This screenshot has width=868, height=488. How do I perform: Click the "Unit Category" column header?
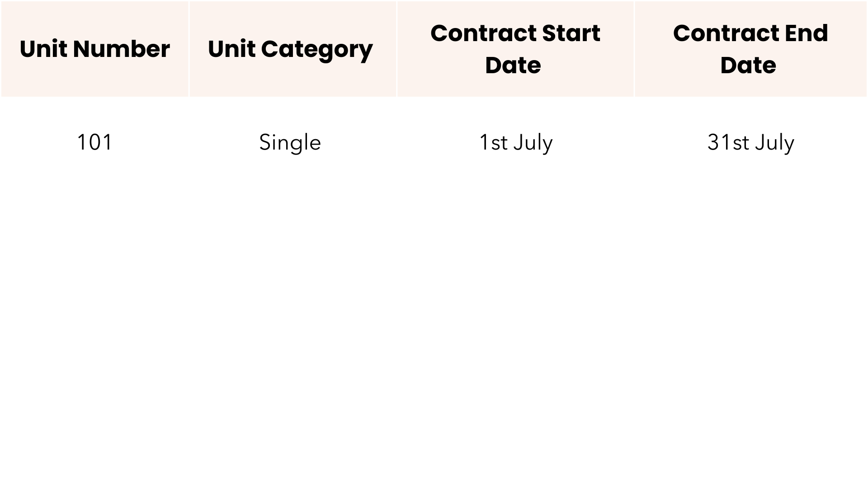tap(290, 49)
